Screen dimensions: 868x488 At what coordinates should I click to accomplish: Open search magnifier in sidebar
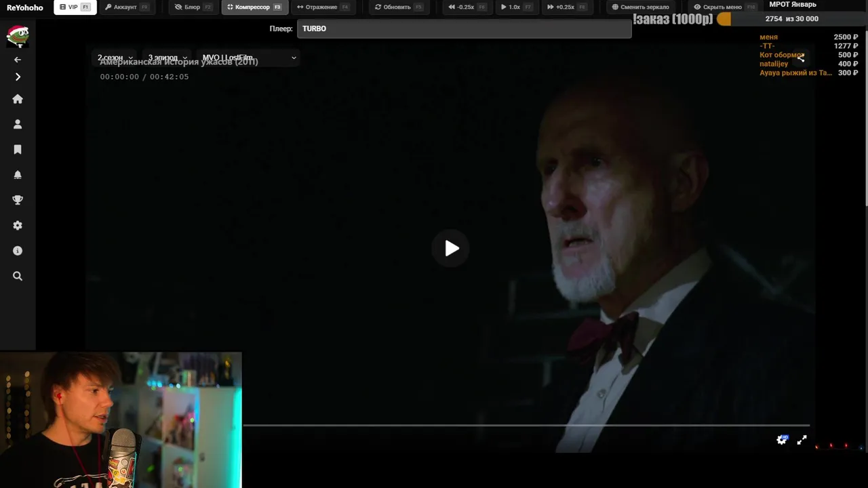pos(18,277)
